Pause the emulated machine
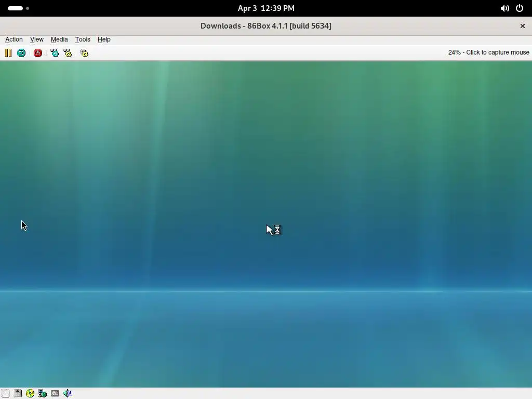 [8, 53]
